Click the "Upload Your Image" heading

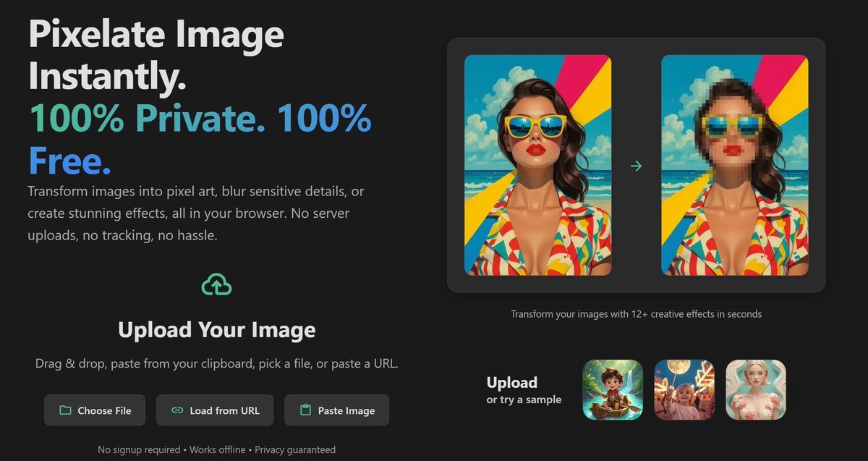point(217,331)
